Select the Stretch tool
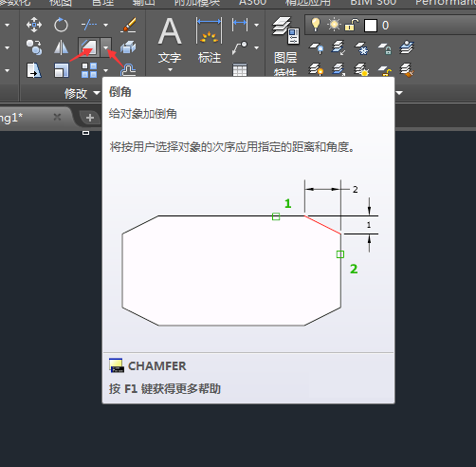476x467 pixels. pos(34,70)
